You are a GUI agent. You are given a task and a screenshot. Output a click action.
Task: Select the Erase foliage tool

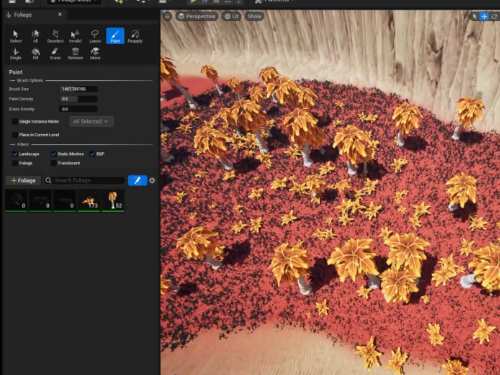point(55,53)
